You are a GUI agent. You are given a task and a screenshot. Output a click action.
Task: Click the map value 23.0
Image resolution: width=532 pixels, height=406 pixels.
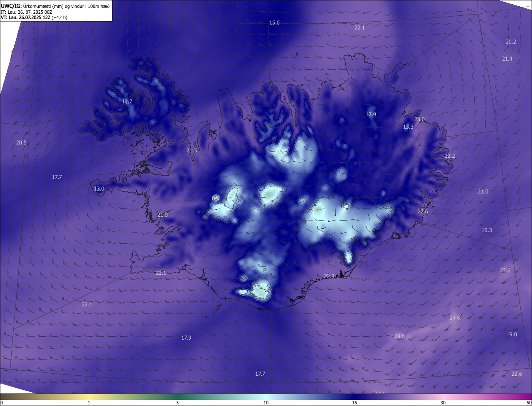pos(419,120)
